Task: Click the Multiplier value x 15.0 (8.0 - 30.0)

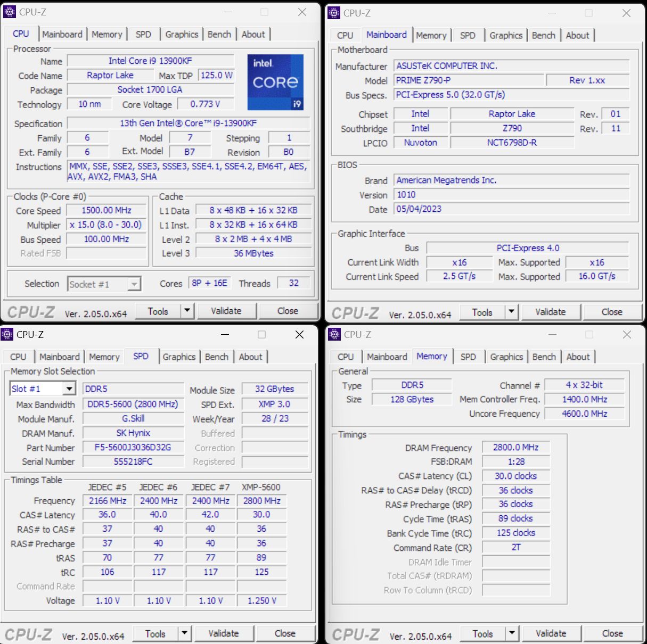Action: coord(107,225)
